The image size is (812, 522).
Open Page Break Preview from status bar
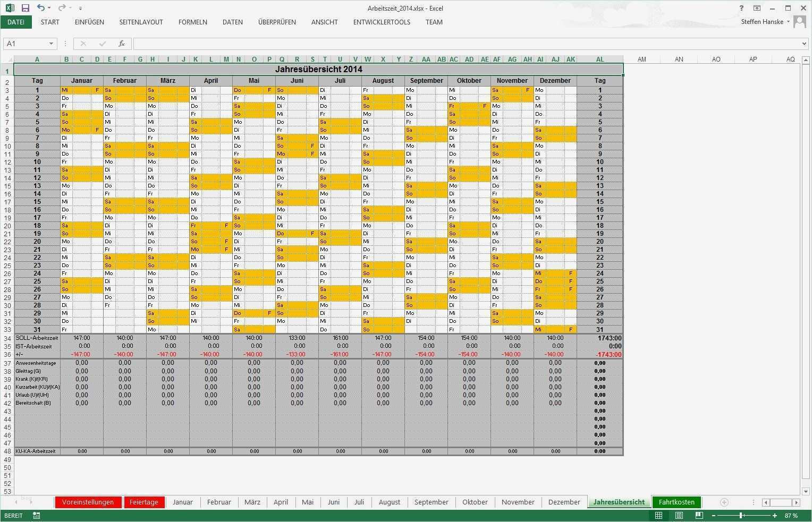click(x=700, y=515)
